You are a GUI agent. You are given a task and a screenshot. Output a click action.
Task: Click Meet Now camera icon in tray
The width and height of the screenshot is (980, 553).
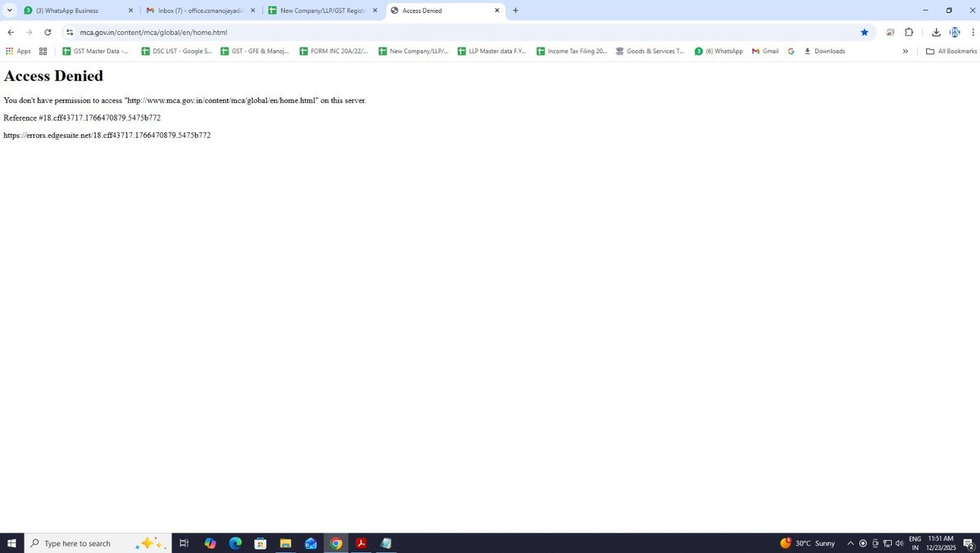coord(875,543)
